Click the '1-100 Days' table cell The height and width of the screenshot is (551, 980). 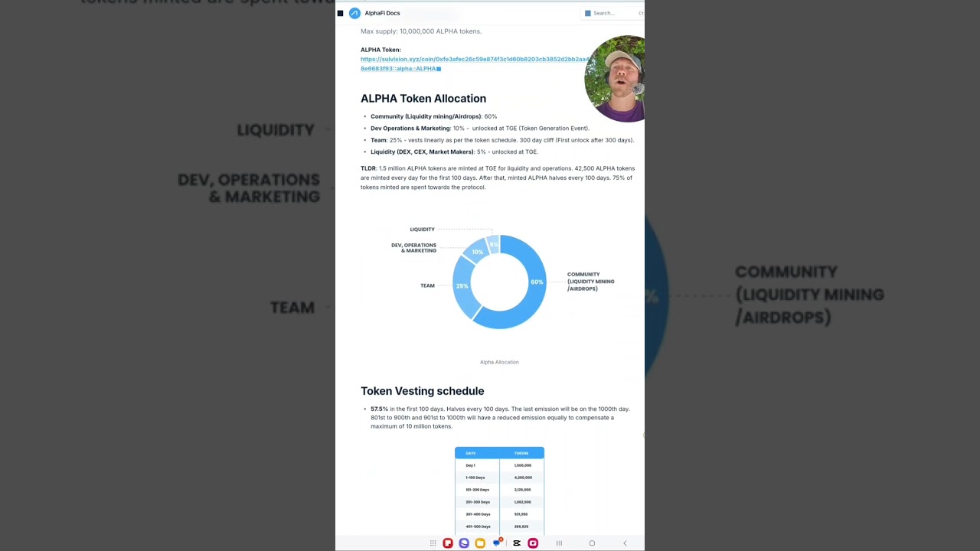pos(475,478)
